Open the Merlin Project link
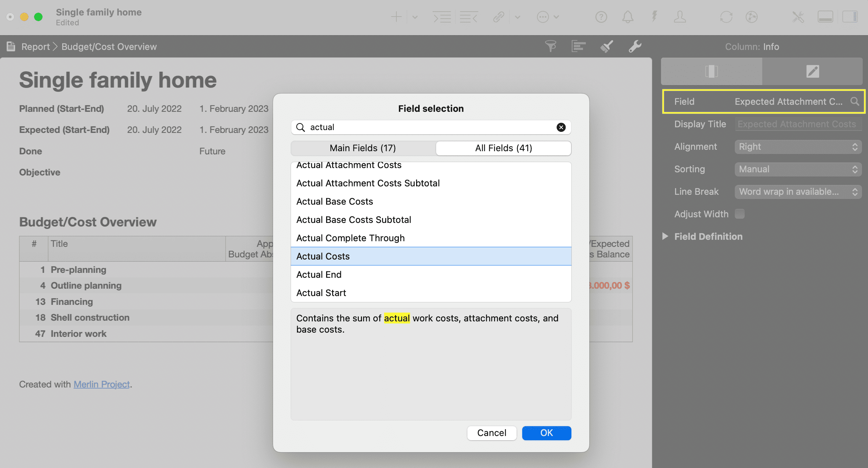Viewport: 868px width, 468px height. [x=102, y=384]
